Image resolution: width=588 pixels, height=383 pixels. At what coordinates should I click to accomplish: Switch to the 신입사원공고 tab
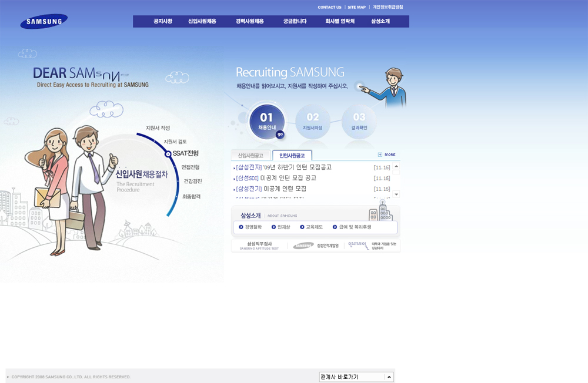pyautogui.click(x=250, y=156)
